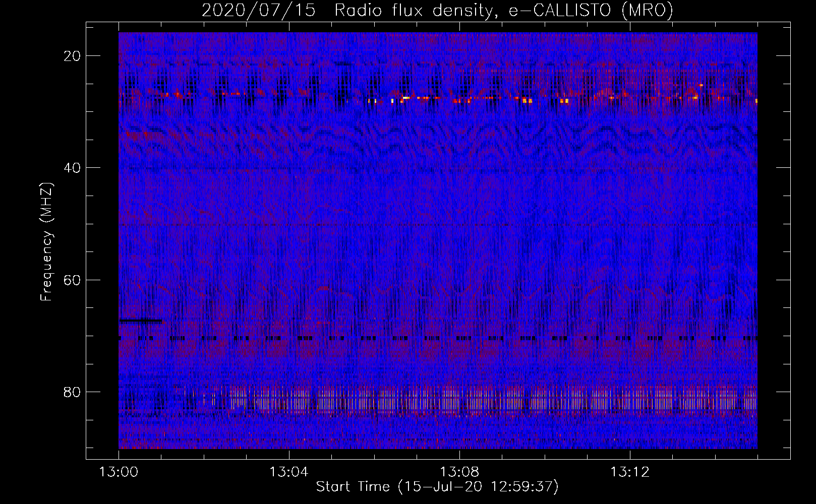Click the 60 MHz frequency tick label
The width and height of the screenshot is (816, 504).
(x=73, y=280)
